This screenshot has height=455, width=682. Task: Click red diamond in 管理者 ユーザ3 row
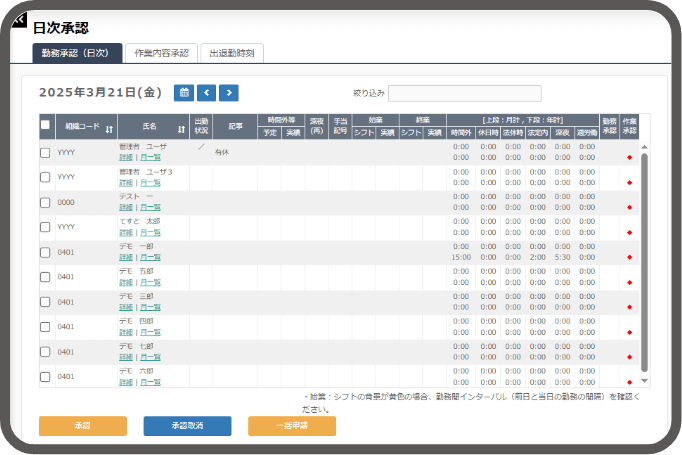click(x=629, y=183)
